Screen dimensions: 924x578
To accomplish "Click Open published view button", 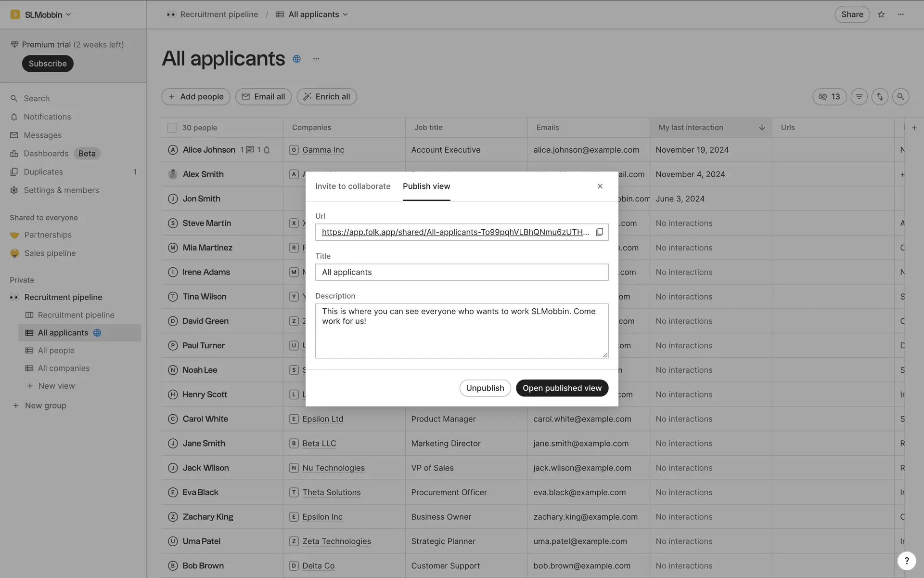I will tap(562, 388).
